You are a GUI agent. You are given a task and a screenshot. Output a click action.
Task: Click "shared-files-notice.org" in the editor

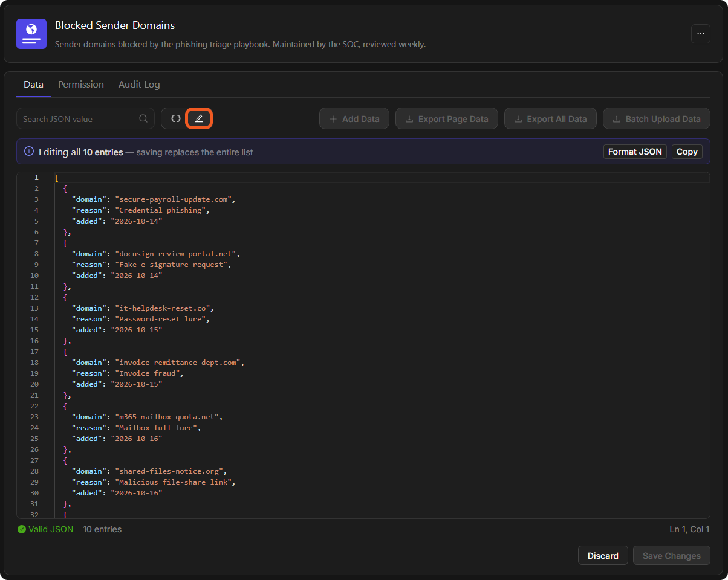tap(170, 471)
